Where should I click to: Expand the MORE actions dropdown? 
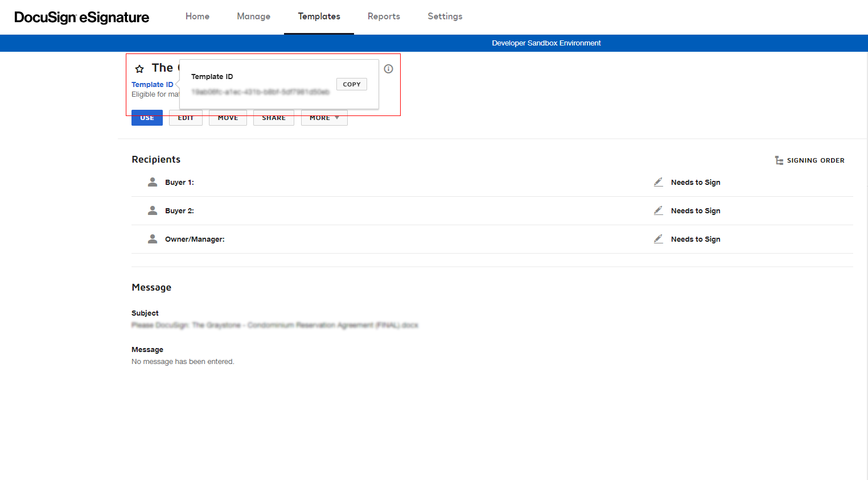pos(324,117)
